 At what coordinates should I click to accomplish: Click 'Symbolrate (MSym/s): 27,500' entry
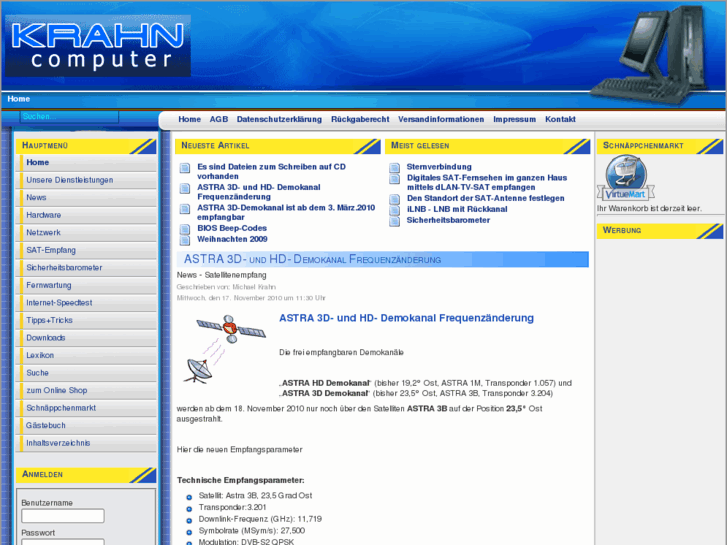pyautogui.click(x=251, y=531)
